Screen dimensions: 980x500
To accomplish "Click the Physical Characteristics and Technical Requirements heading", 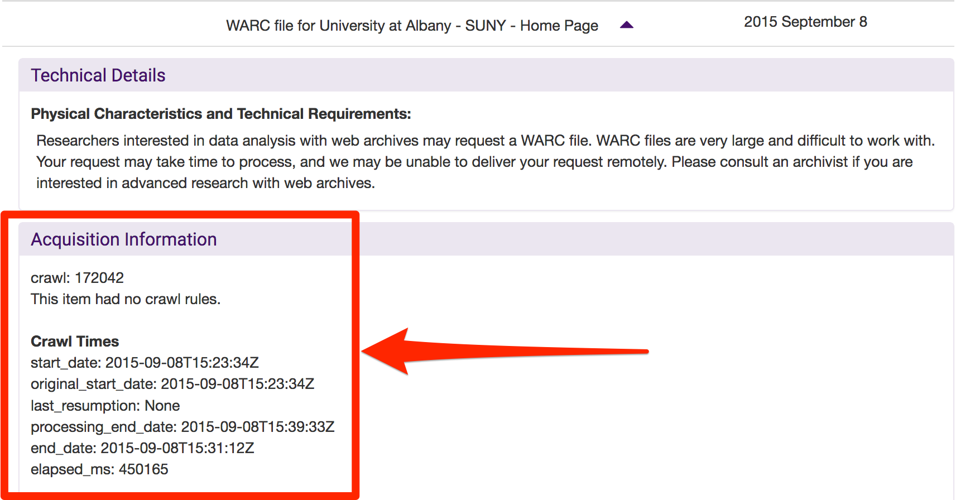I will 220,114.
